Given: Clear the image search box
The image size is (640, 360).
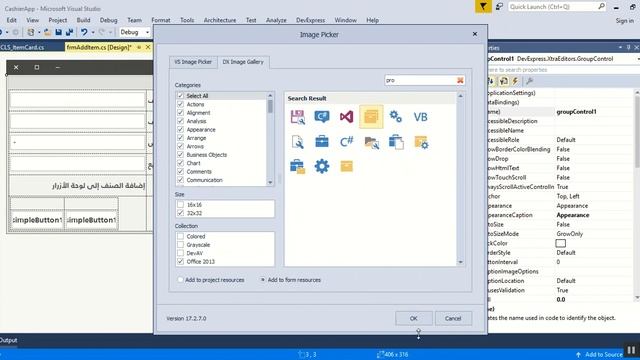Looking at the screenshot, I should [460, 80].
